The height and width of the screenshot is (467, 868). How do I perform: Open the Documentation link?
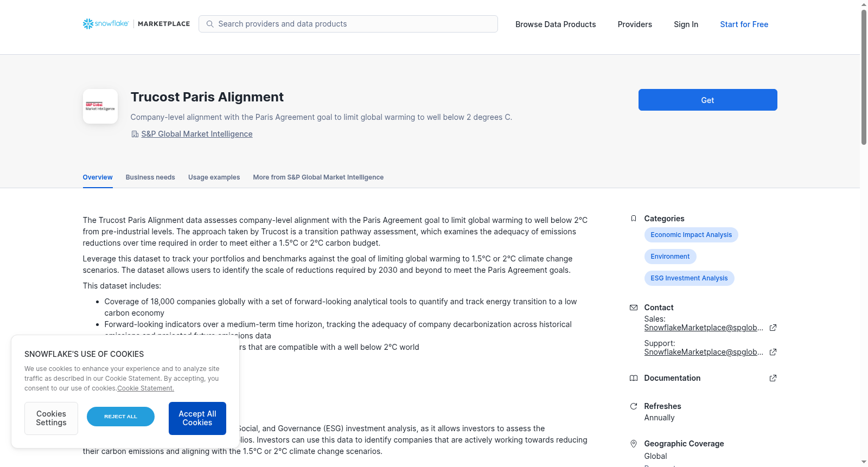tap(672, 378)
